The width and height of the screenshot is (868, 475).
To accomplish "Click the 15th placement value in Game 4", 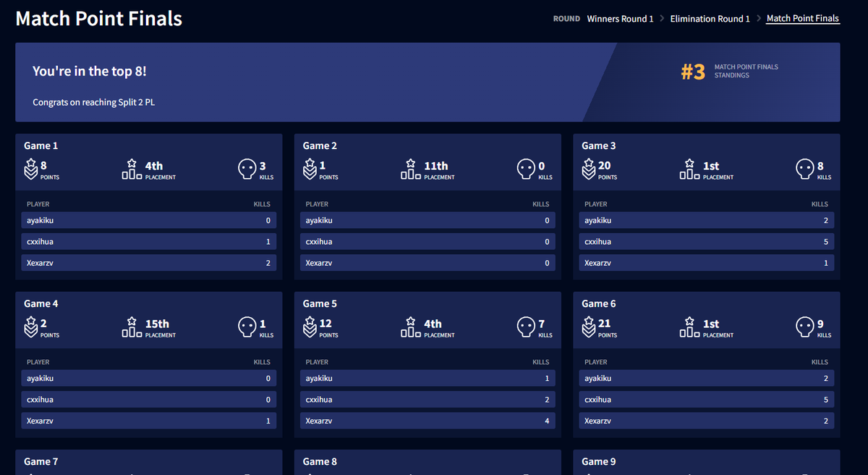I will coord(157,324).
